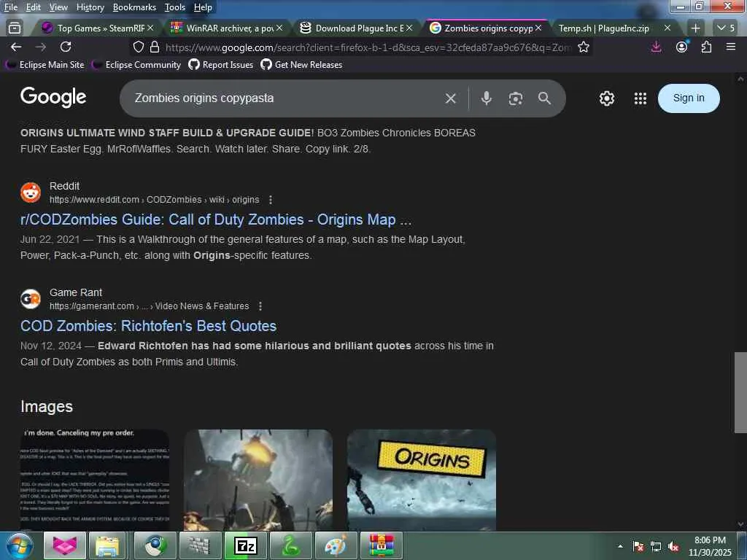Open Eclipse Main Site bookmark
The width and height of the screenshot is (747, 560).
pyautogui.click(x=45, y=65)
